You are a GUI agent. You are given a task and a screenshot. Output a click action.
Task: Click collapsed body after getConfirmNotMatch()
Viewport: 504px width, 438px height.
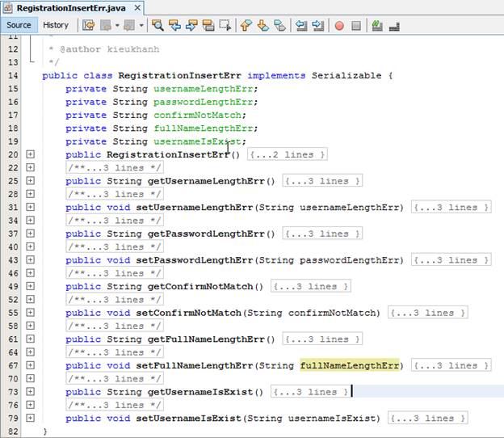click(x=311, y=286)
